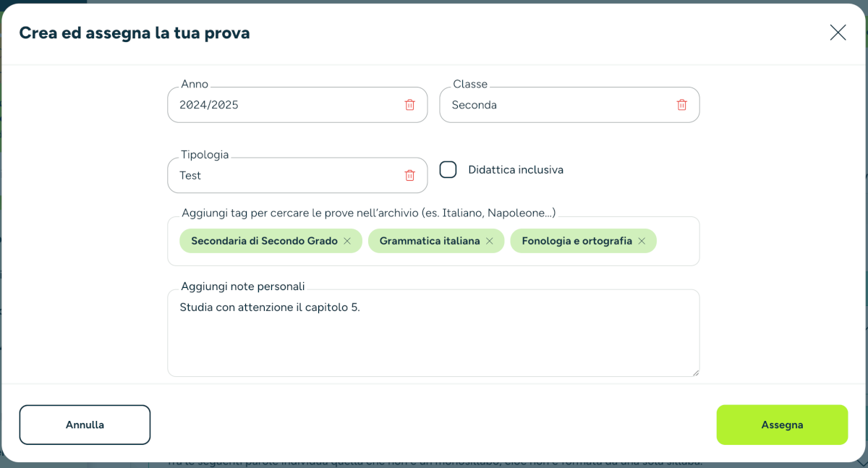Screen dimensions: 868x468
Task: Close the Crea ed assegna dialog
Action: point(838,33)
